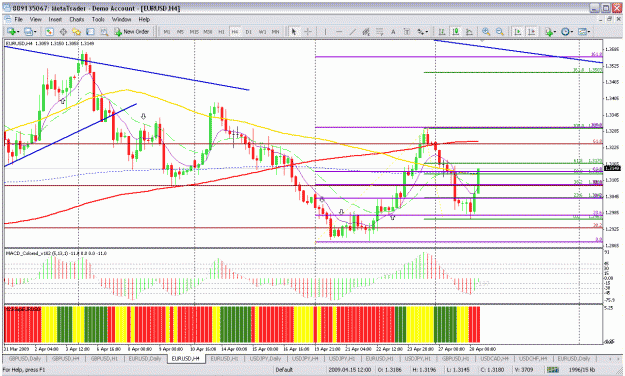Switch to the USDJPY,Daily chart tab
625x376 pixels.
(265, 358)
